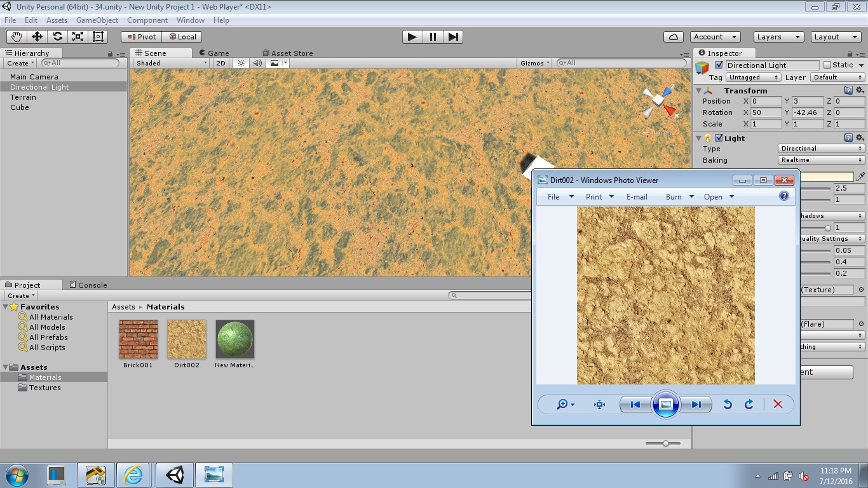The width and height of the screenshot is (868, 488).
Task: Adjust the Project icon size slider
Action: click(x=665, y=444)
